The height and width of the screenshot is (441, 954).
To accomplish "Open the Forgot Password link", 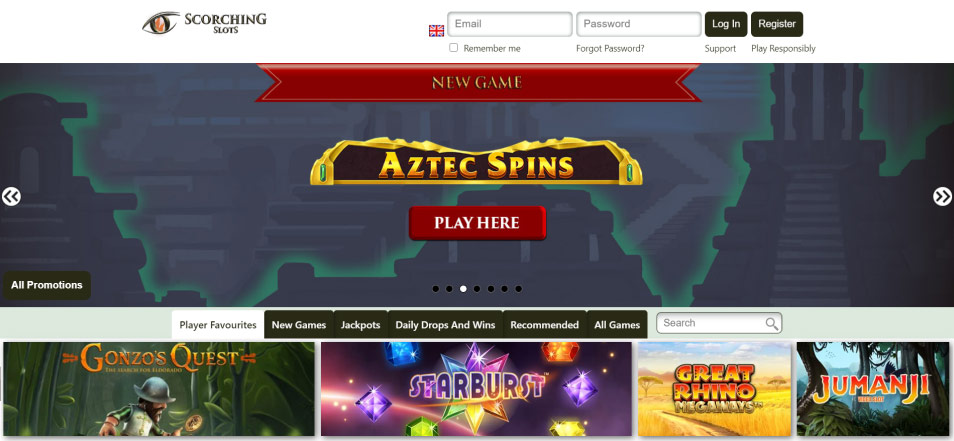I will [x=610, y=49].
